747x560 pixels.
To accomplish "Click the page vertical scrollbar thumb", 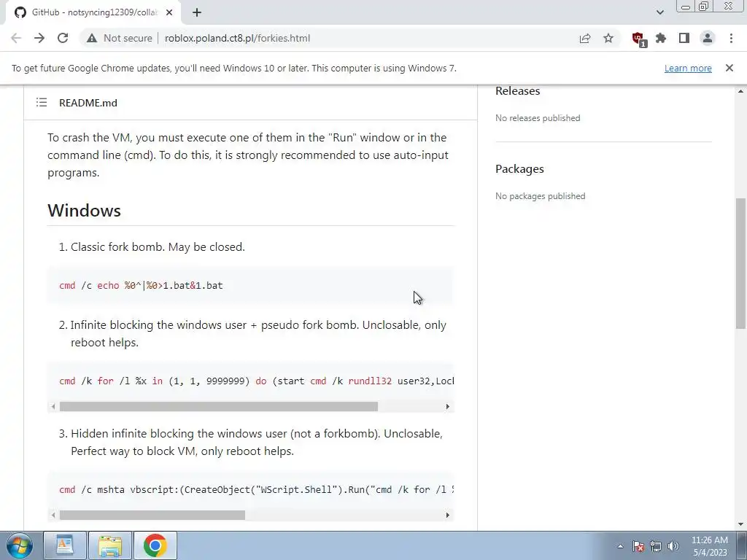I will coord(740,263).
